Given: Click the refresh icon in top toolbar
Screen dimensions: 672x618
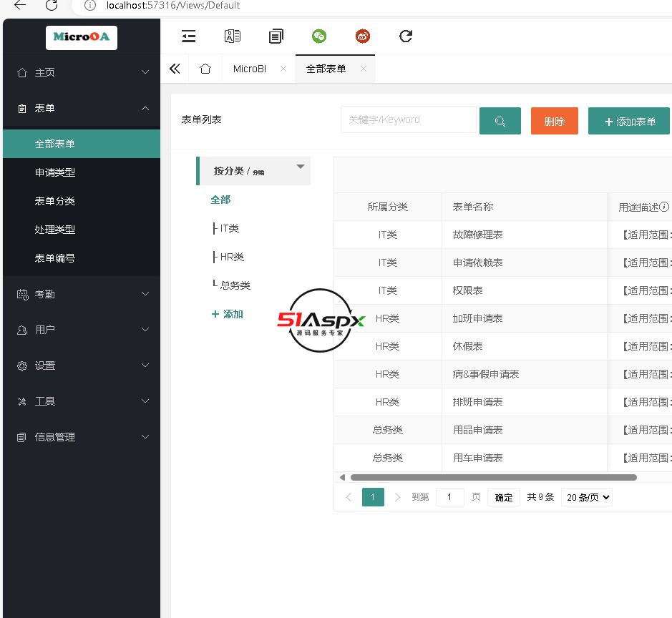Looking at the screenshot, I should (x=406, y=36).
